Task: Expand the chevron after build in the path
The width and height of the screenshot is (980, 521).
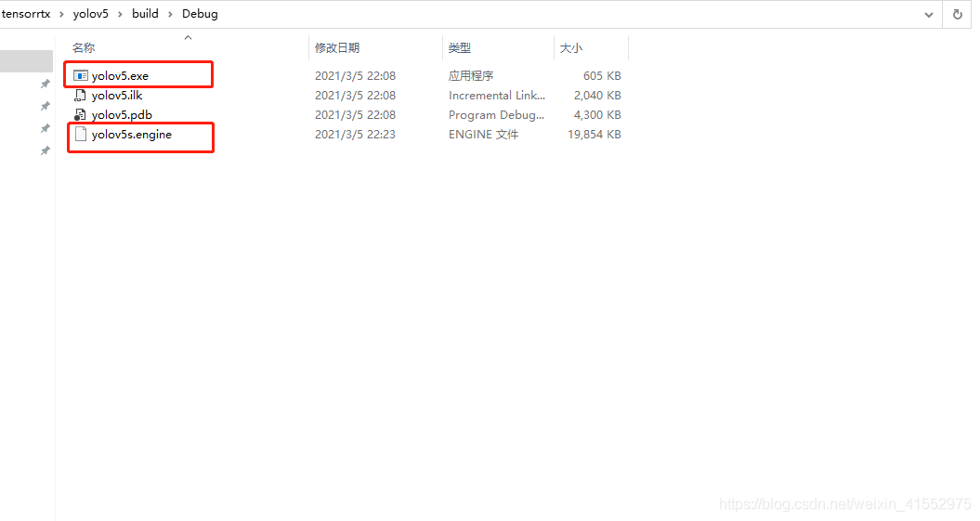Action: coord(170,14)
